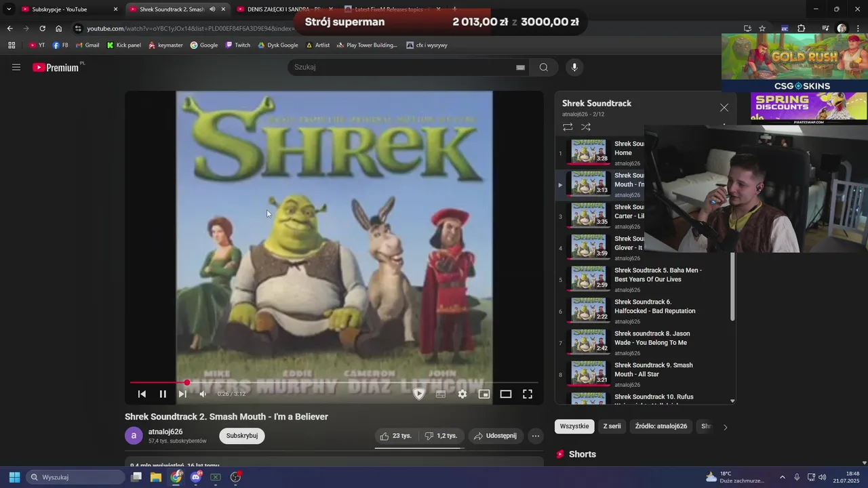Like the video with 23 tys. thumbs up

[x=396, y=436]
